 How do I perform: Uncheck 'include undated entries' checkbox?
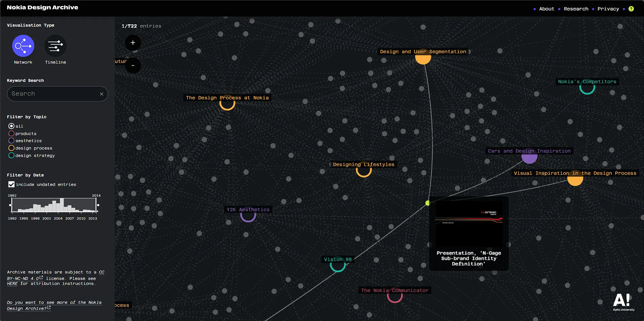pos(11,184)
